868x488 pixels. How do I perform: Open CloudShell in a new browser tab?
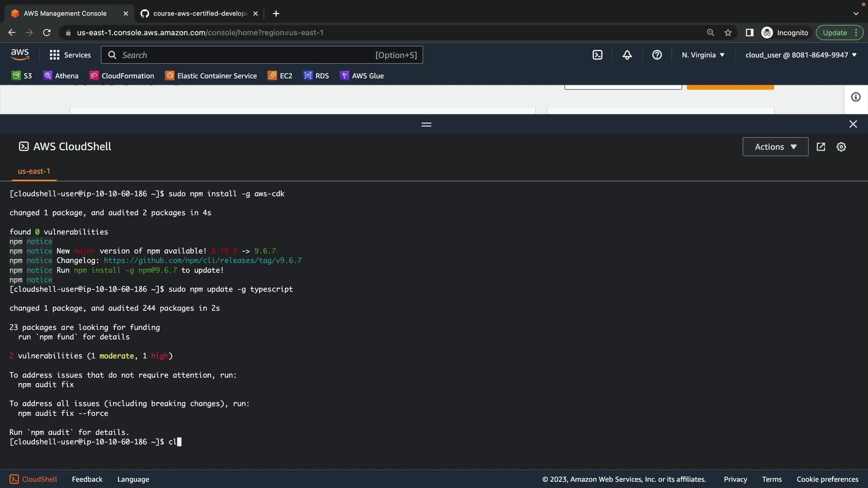(821, 147)
